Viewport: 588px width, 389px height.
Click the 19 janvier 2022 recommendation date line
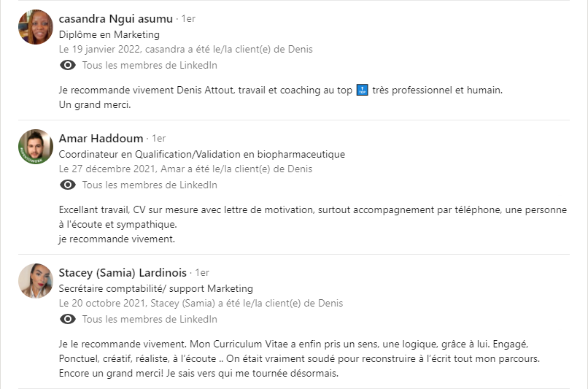[185, 50]
